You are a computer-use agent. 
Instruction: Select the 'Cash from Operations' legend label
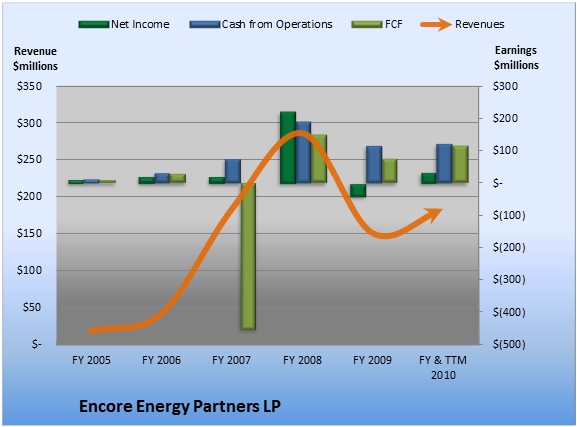coord(277,24)
